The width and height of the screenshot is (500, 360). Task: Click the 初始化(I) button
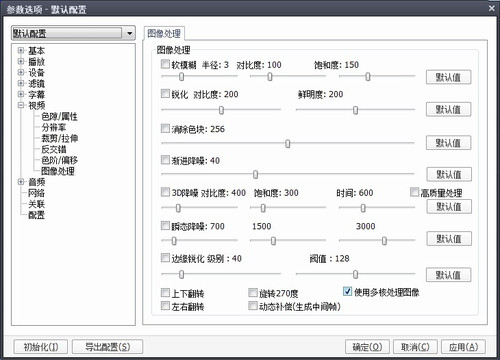tap(41, 347)
